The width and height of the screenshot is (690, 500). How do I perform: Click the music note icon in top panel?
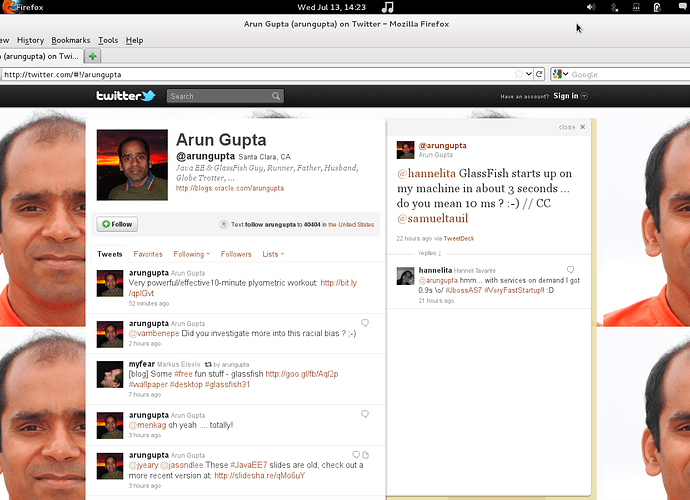tap(387, 7)
